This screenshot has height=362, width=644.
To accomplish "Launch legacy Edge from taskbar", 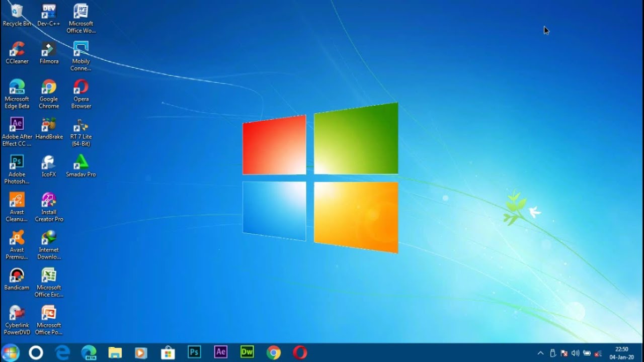I will point(62,352).
